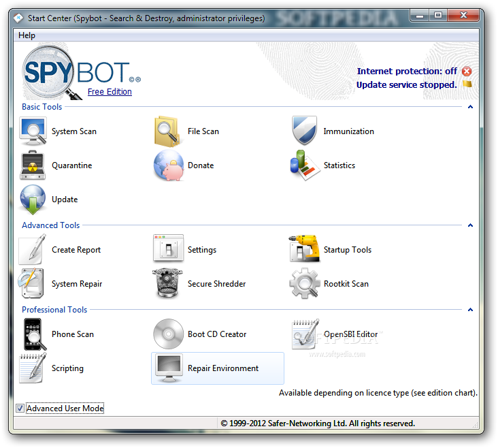The height and width of the screenshot is (448, 498).
Task: Open Secure Shredder trash icon
Action: [167, 283]
